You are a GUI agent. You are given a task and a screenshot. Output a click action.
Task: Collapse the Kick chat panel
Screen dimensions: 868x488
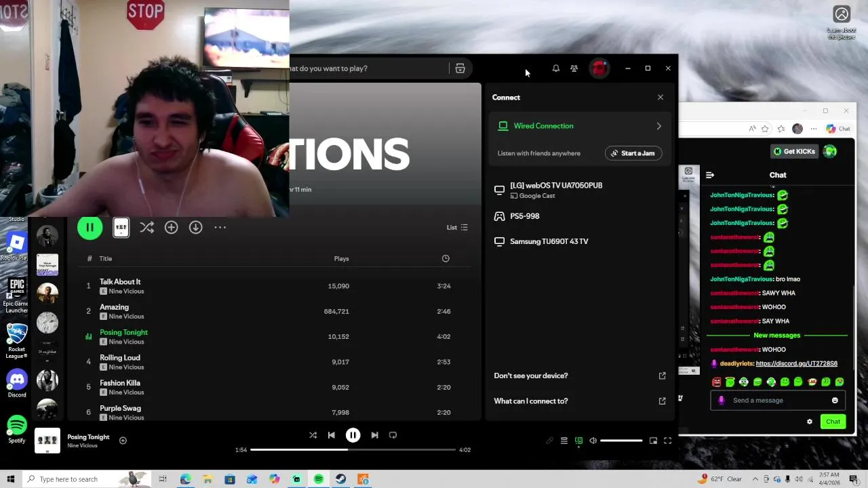tap(710, 175)
